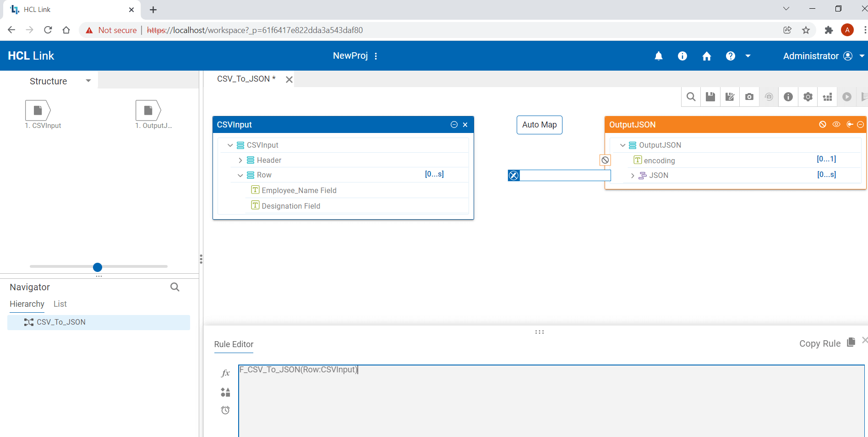Insert a function using the fx icon
Screen dimensions: 868x437
pos(225,373)
